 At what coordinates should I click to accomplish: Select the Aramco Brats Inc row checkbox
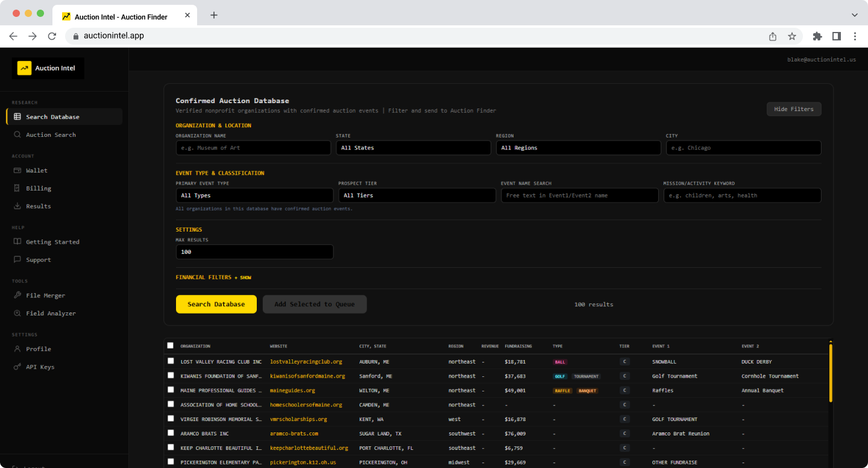tap(170, 433)
